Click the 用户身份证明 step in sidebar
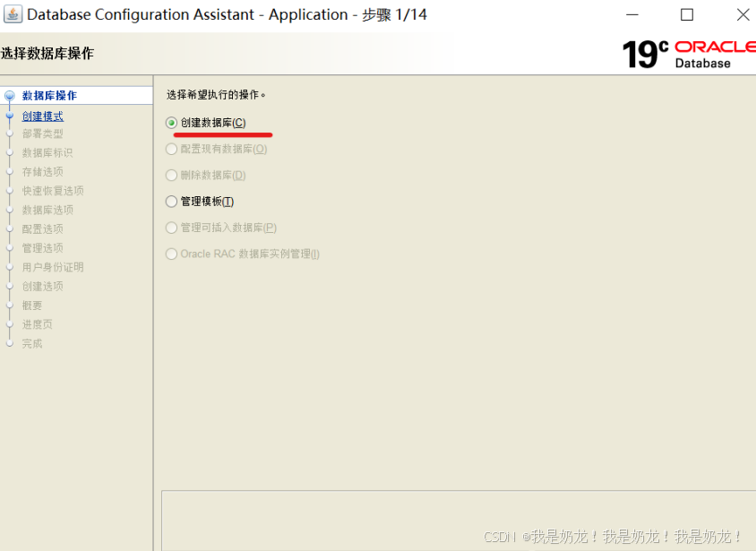Screen dimensions: 756x551 click(53, 267)
